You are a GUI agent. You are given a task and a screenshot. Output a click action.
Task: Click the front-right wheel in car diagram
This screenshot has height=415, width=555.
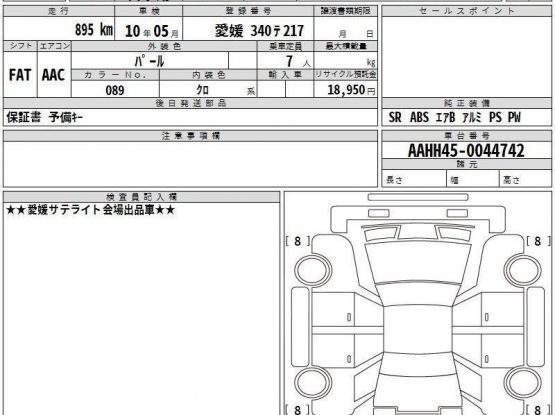point(523,271)
